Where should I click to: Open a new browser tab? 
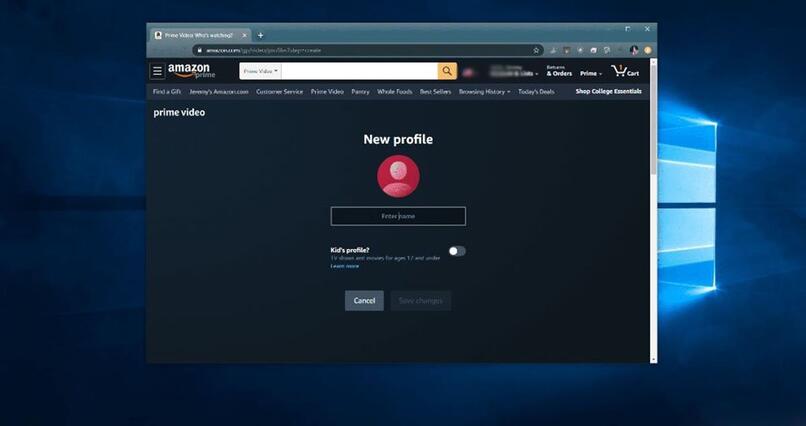[261, 35]
